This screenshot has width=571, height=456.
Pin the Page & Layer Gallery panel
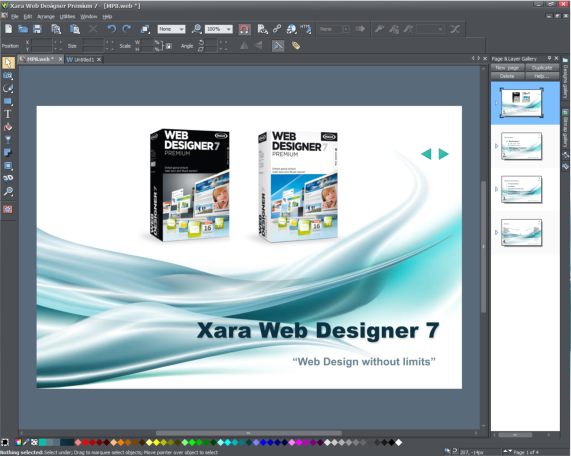coord(549,58)
